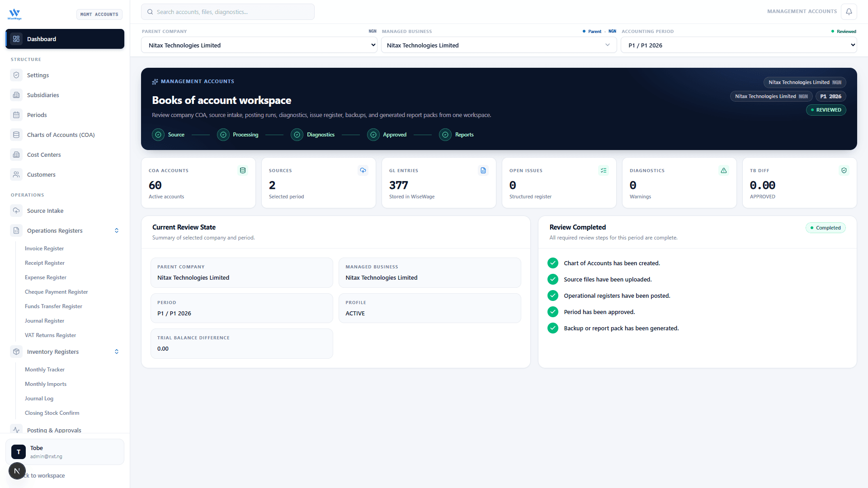The image size is (868, 488).
Task: Click the Sources cloud upload card icon
Action: (363, 170)
